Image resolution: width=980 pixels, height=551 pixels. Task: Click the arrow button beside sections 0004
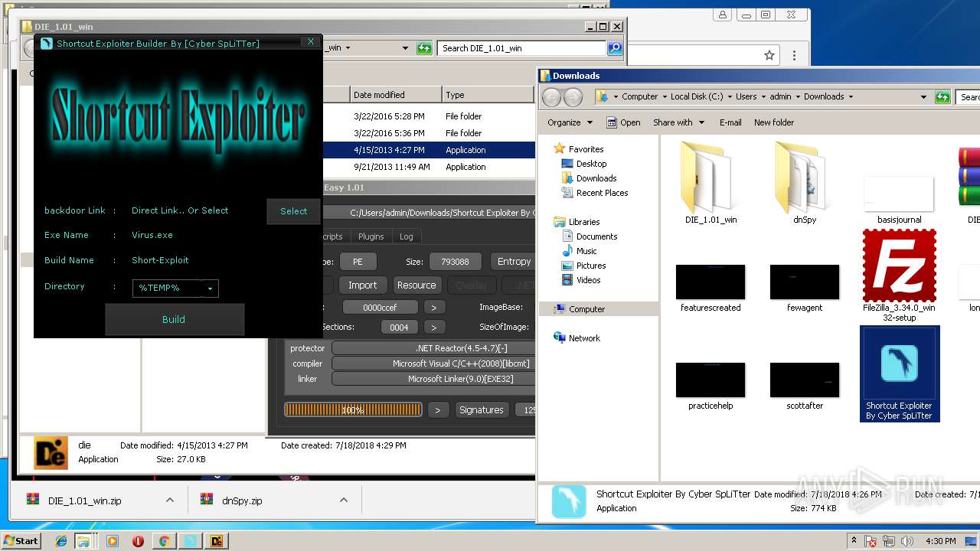point(434,327)
